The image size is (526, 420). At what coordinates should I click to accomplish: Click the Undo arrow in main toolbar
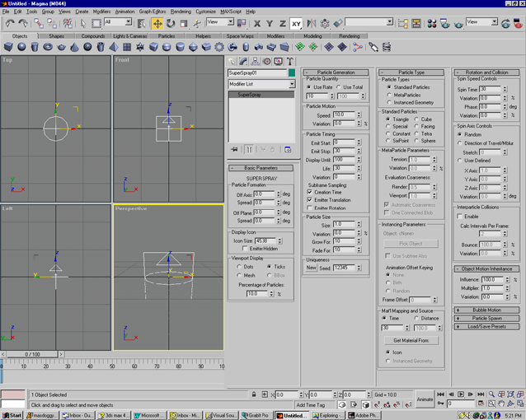tap(9, 23)
